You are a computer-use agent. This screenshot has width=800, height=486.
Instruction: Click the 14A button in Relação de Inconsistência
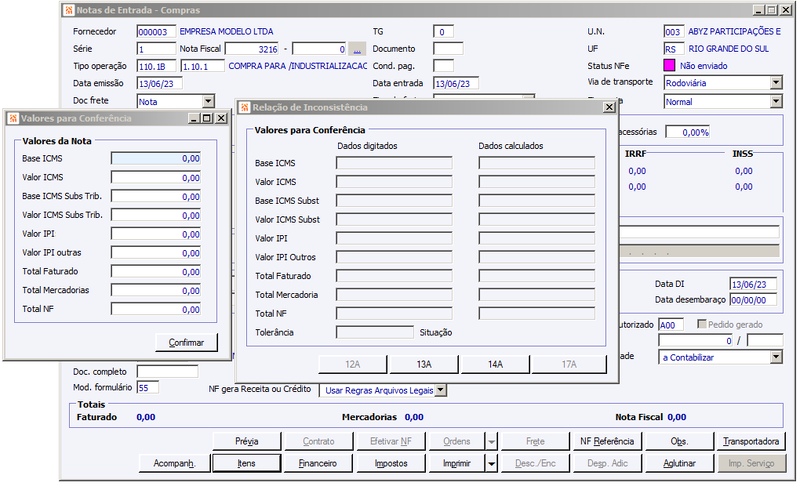(495, 364)
